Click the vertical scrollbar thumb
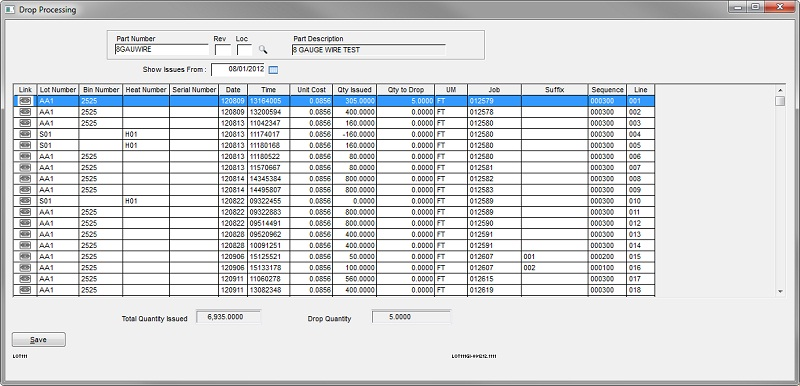The image size is (800, 386). (780, 101)
